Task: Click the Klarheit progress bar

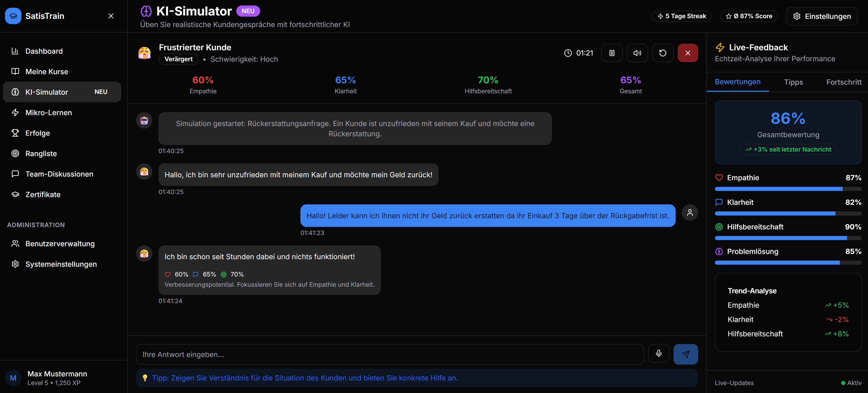Action: [788, 213]
